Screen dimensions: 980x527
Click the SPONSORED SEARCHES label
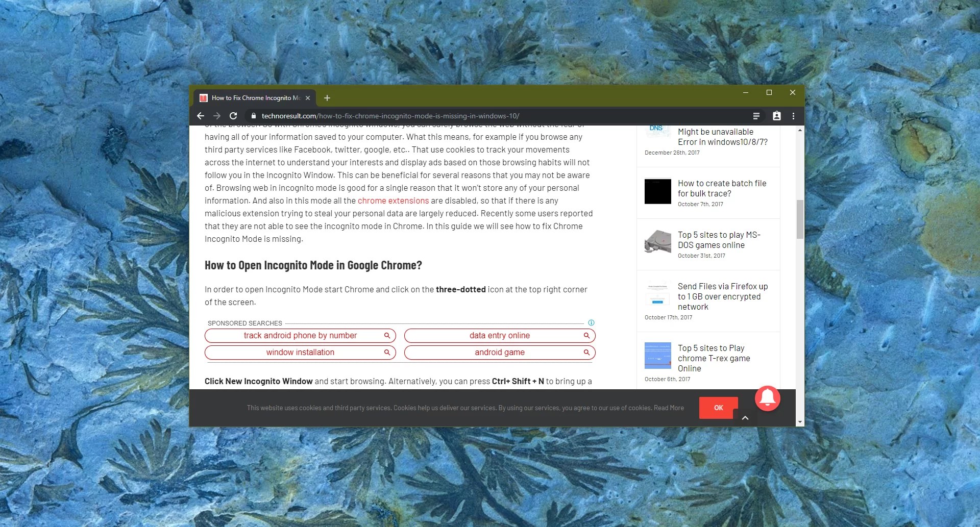coord(245,323)
